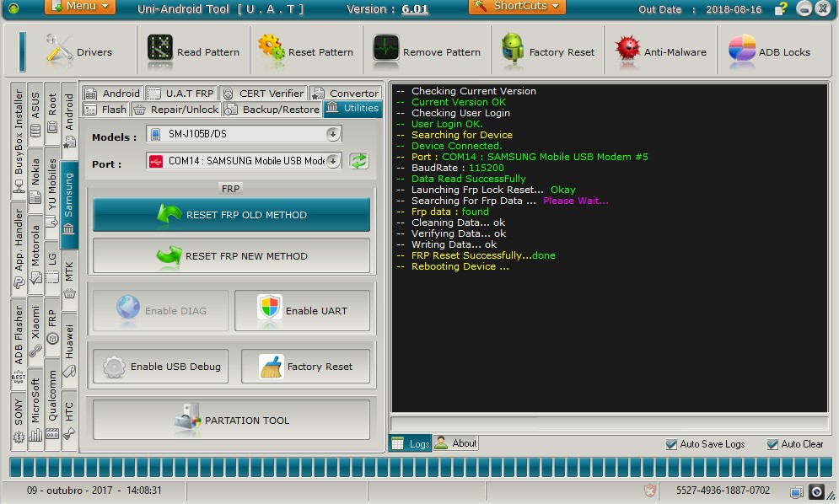This screenshot has width=839, height=504.
Task: Switch to U.A.T FRP tab
Action: 180,93
